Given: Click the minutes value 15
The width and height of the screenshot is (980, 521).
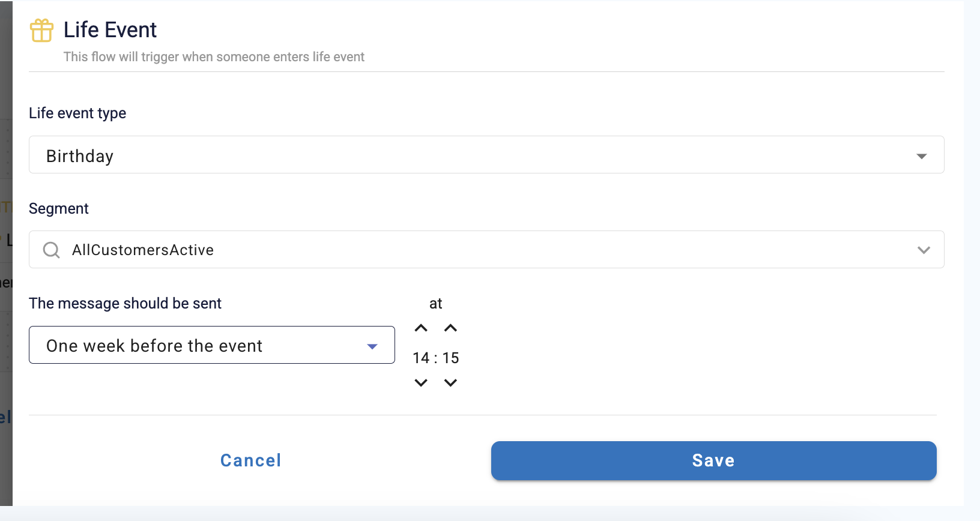Looking at the screenshot, I should click(x=450, y=358).
